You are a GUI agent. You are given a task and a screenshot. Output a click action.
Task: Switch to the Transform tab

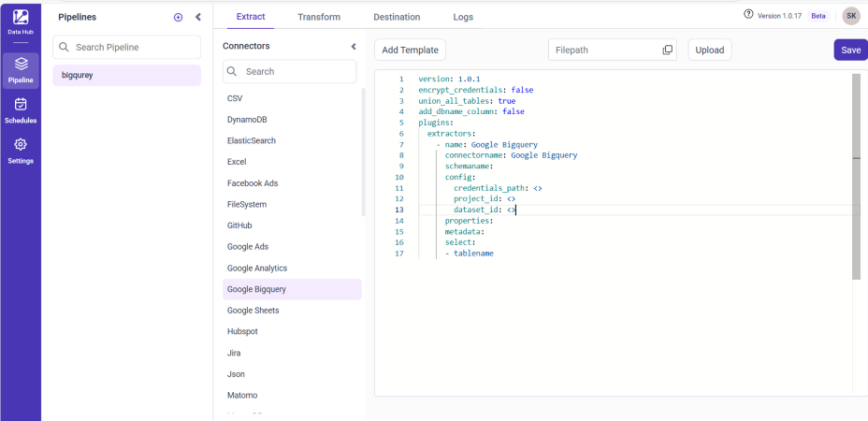(319, 17)
